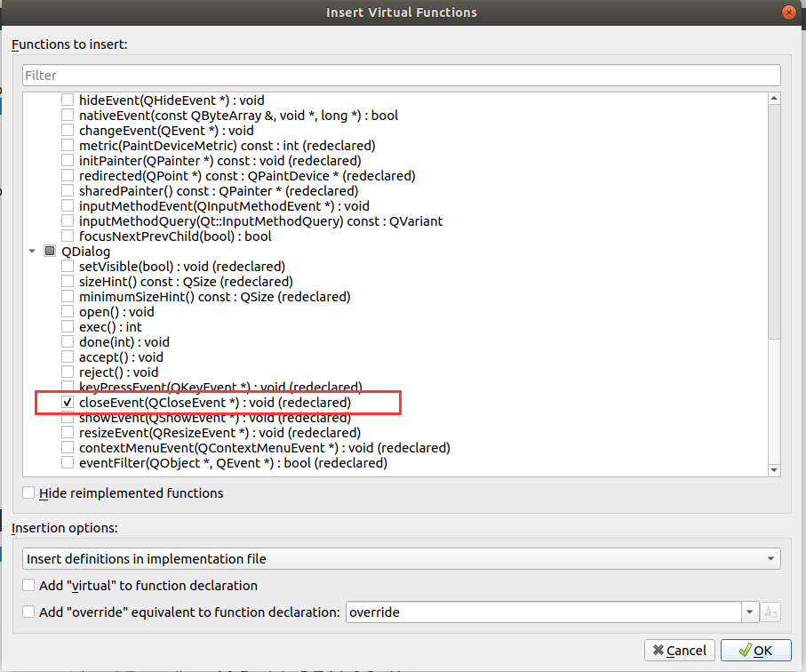Select 'done(int) : void' row text

124,342
